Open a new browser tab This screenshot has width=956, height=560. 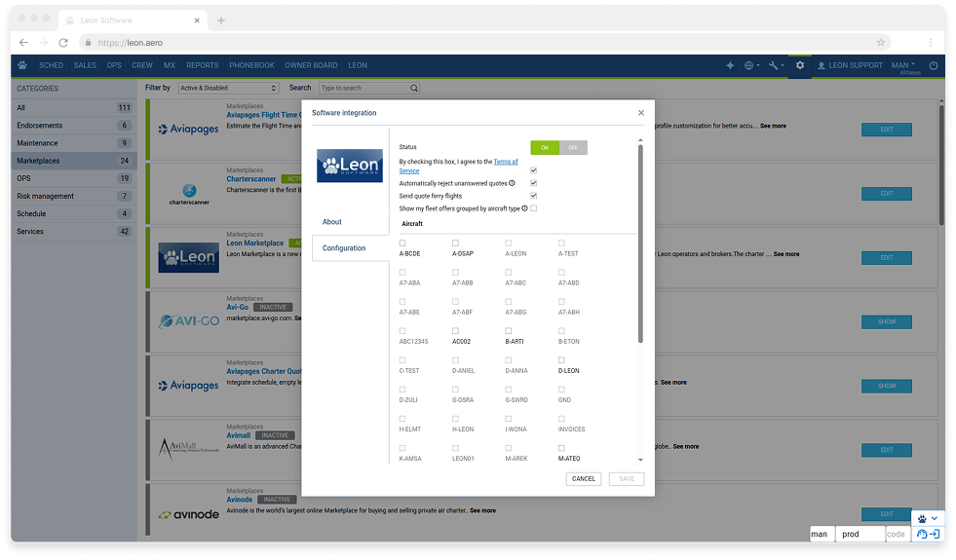click(220, 20)
